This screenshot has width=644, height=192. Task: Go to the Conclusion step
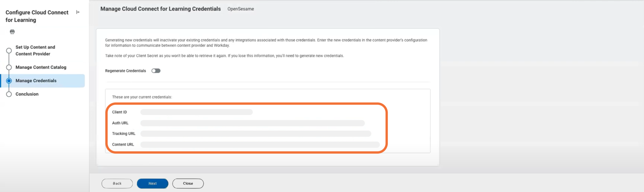click(27, 94)
